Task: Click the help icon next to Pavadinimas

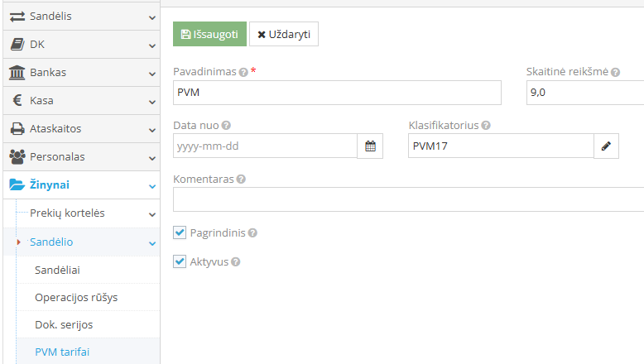Action: tap(243, 72)
